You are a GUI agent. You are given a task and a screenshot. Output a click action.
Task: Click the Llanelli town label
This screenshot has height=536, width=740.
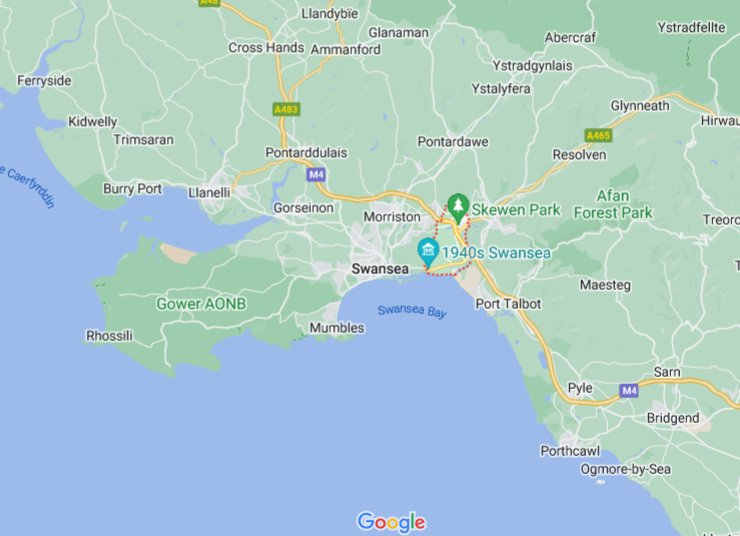coord(209,193)
